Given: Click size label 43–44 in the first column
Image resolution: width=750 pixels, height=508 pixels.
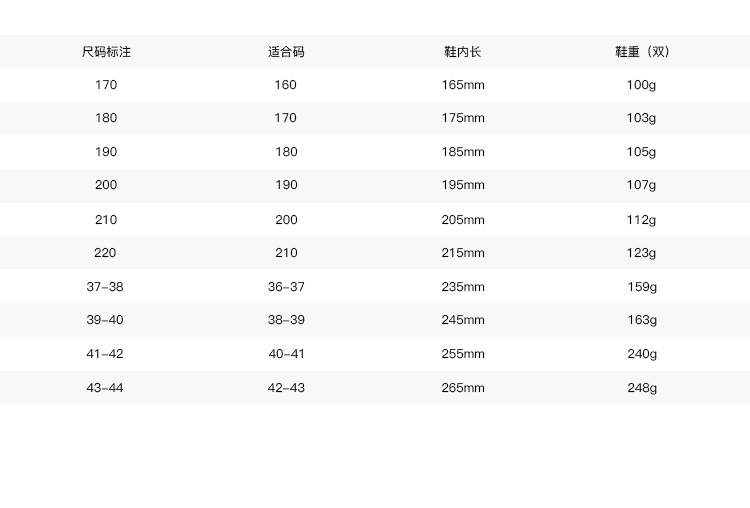Looking at the screenshot, I should 105,388.
